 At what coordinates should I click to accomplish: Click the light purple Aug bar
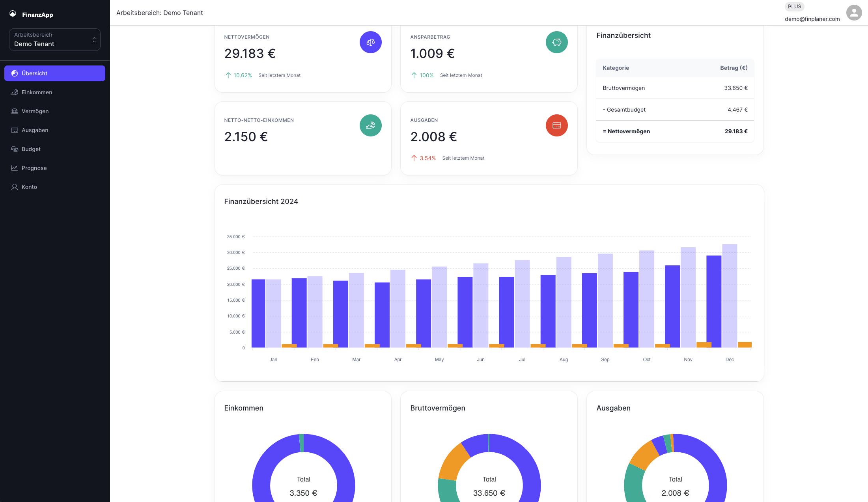click(x=564, y=302)
